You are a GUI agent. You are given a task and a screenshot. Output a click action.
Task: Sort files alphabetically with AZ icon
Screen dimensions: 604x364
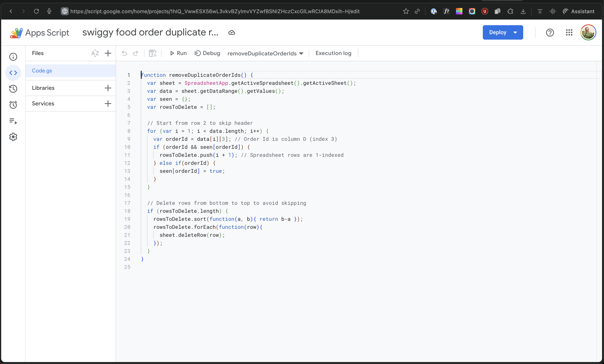coord(95,53)
